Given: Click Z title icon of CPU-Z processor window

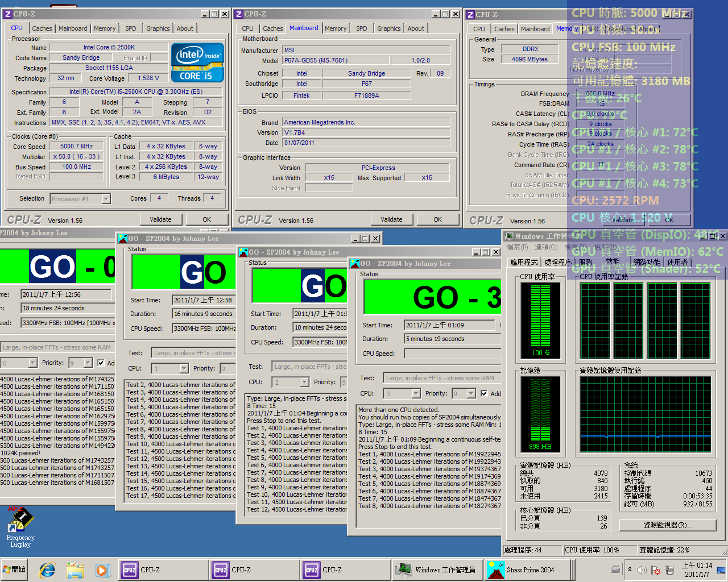Looking at the screenshot, I should coord(8,14).
